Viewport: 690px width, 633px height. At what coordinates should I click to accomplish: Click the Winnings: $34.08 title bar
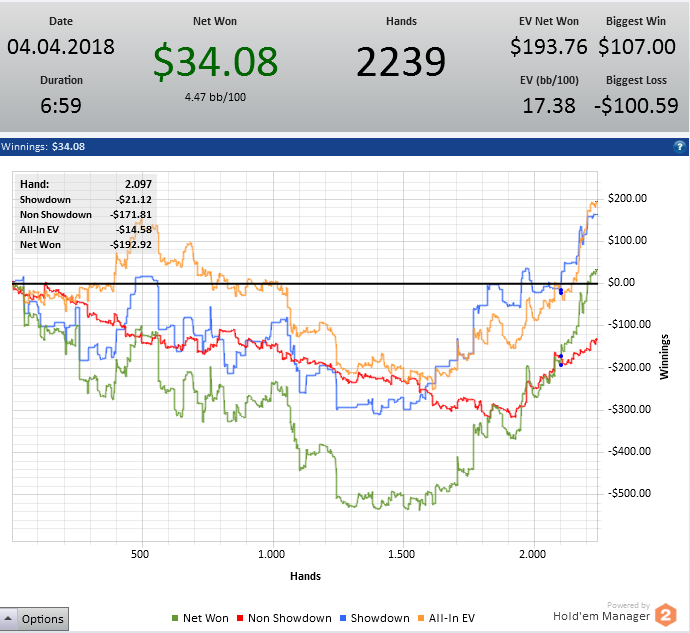point(344,147)
